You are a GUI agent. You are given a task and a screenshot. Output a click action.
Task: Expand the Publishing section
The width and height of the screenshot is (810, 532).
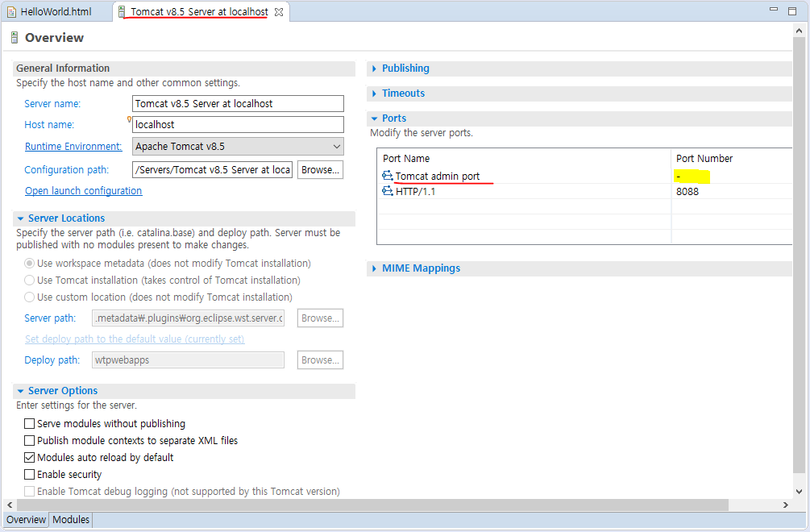tap(374, 69)
